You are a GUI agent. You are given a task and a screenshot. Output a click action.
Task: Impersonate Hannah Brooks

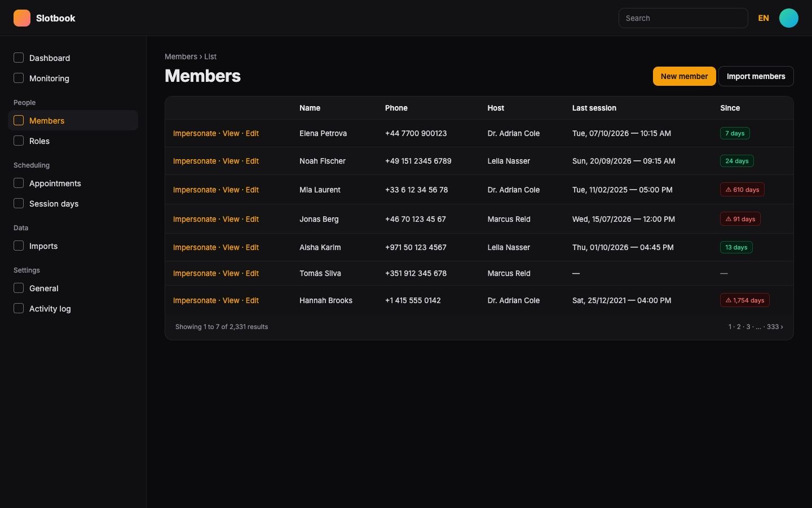tap(195, 300)
